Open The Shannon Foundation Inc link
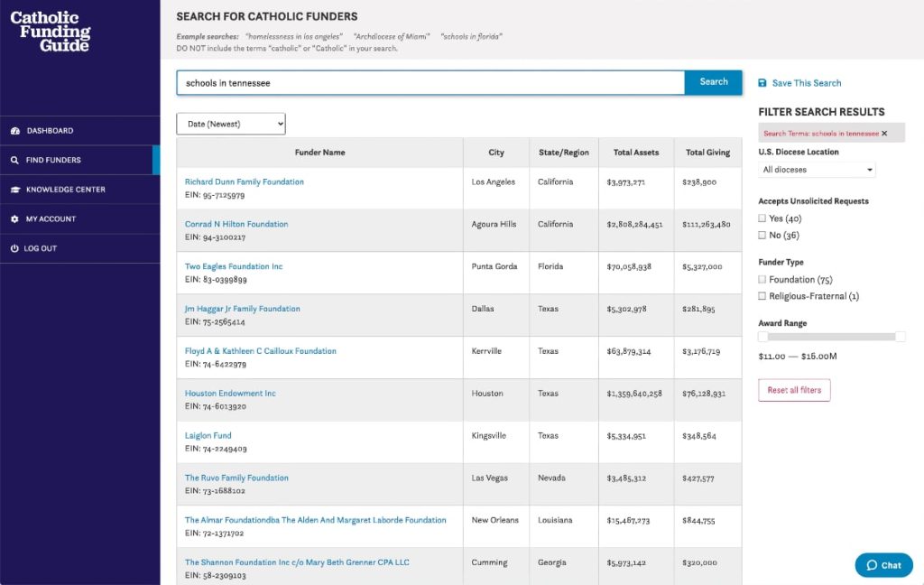Viewport: 924px width, 585px height. click(x=297, y=562)
